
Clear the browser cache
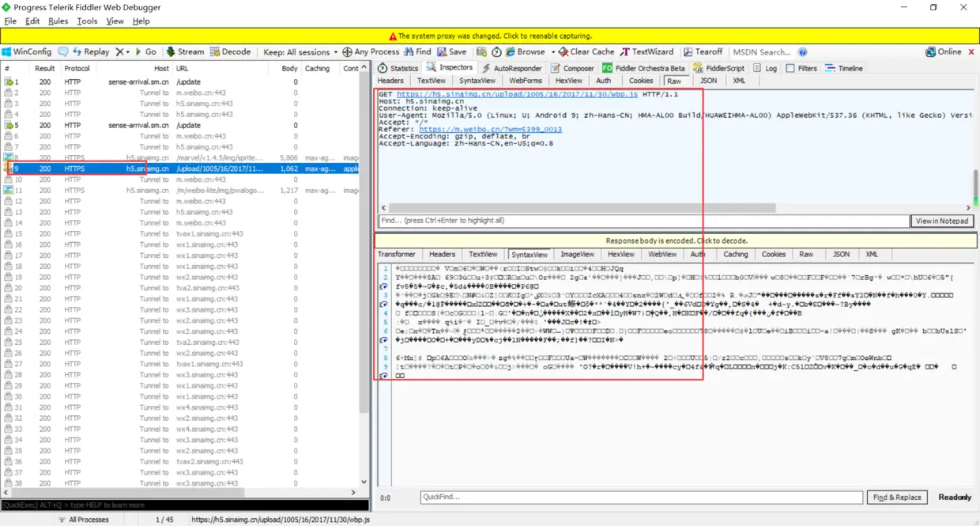click(586, 51)
